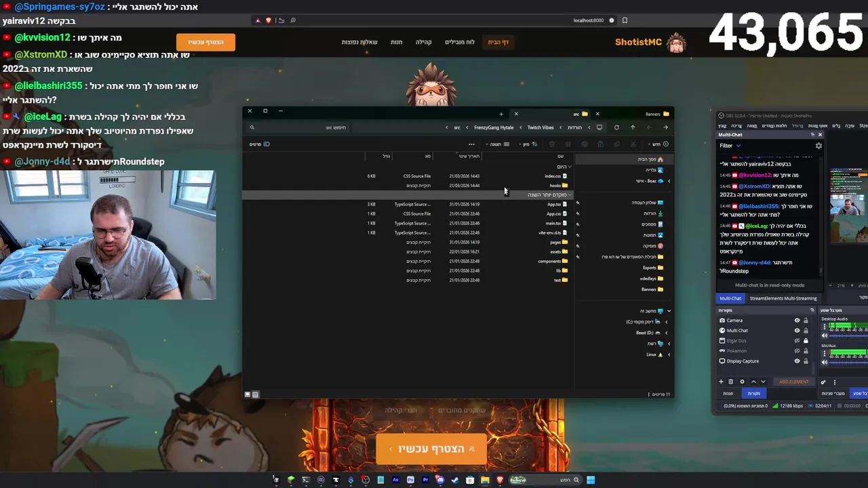
Task: Click 'FrenzyGang Hytale' in the address breadcrumb
Action: [494, 127]
